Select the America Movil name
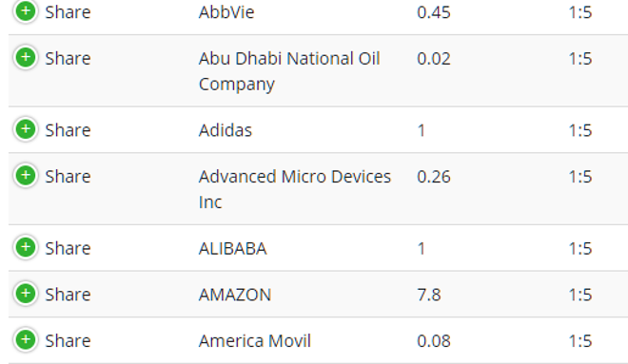 click(255, 341)
